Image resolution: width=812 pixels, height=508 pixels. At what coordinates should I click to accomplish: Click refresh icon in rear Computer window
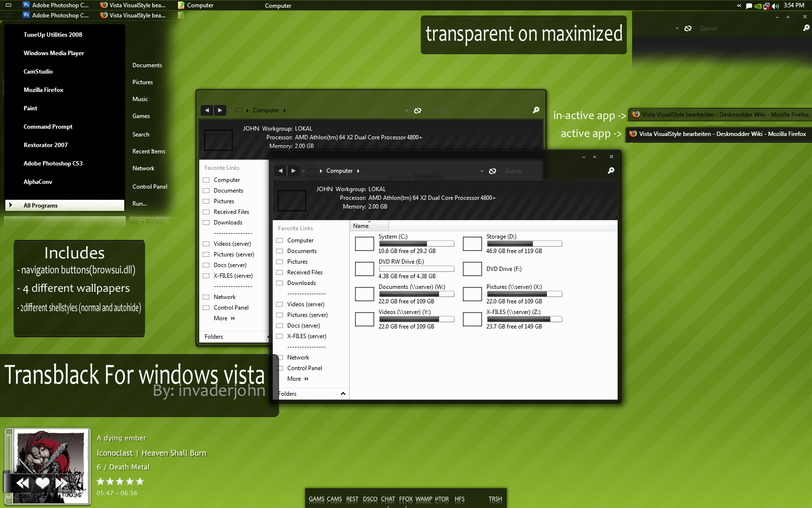(417, 111)
